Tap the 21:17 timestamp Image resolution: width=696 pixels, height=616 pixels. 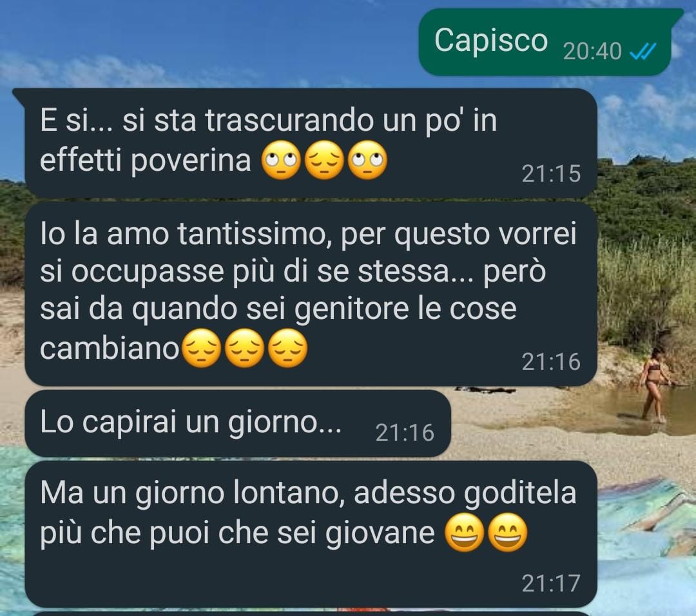click(551, 583)
